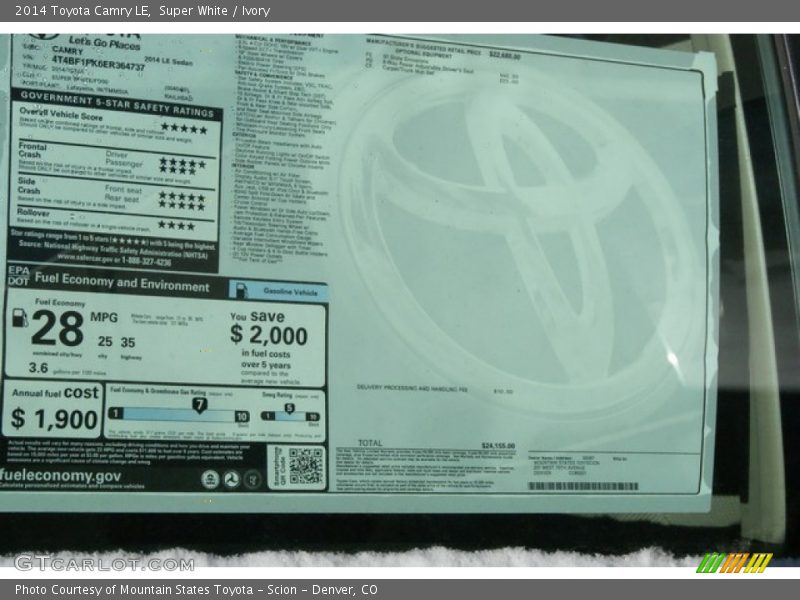Click the 'Super White / Ivory' color text
Image resolution: width=800 pixels, height=600 pixels.
[214, 10]
